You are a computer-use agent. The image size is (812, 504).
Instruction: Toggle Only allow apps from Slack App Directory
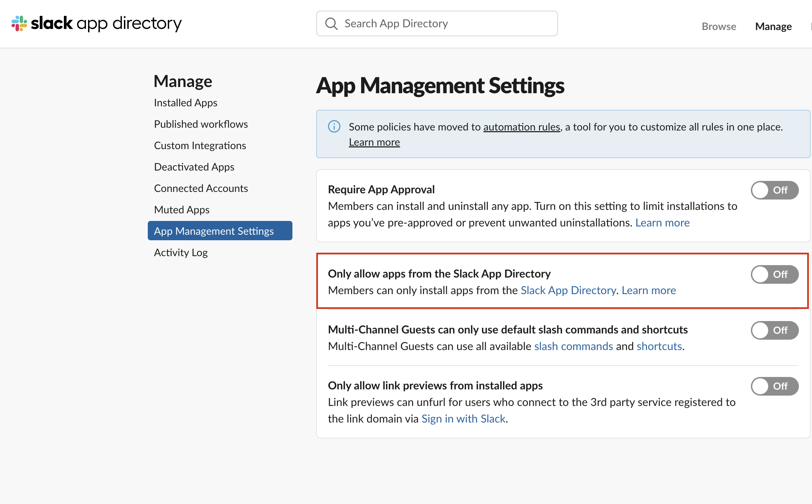775,274
